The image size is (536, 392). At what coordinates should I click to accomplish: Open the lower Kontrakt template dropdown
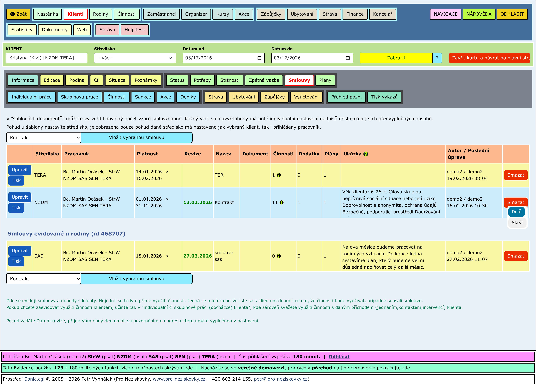[x=44, y=279]
